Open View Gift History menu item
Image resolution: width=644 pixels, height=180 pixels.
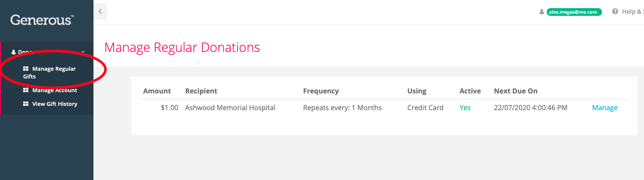(50, 104)
